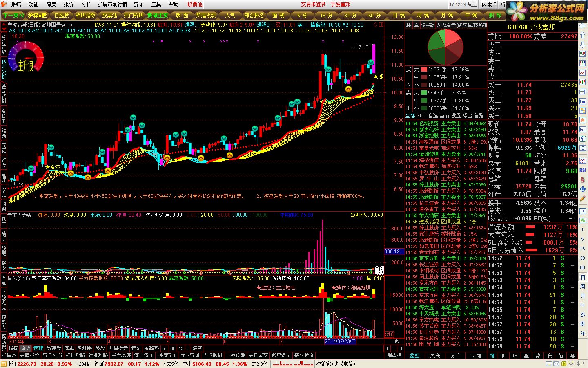Click the 闪电手 button at top right
588x368 pixels.
(489, 4)
